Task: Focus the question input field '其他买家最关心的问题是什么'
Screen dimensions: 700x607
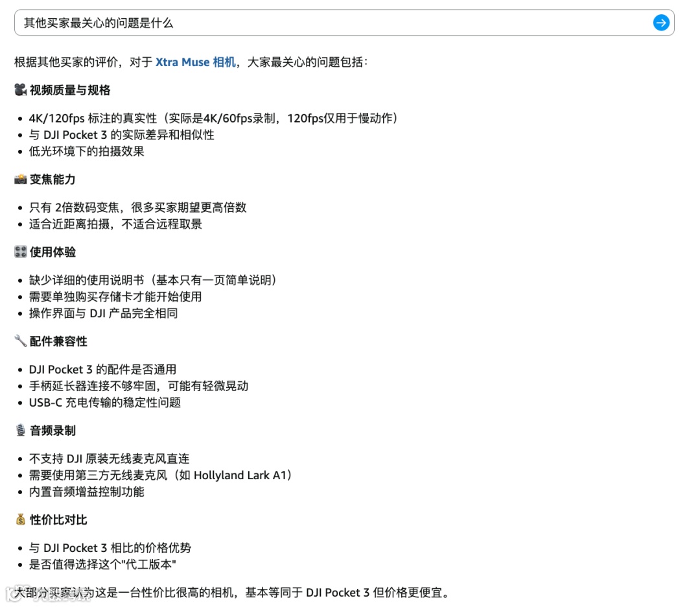Action: click(x=344, y=22)
